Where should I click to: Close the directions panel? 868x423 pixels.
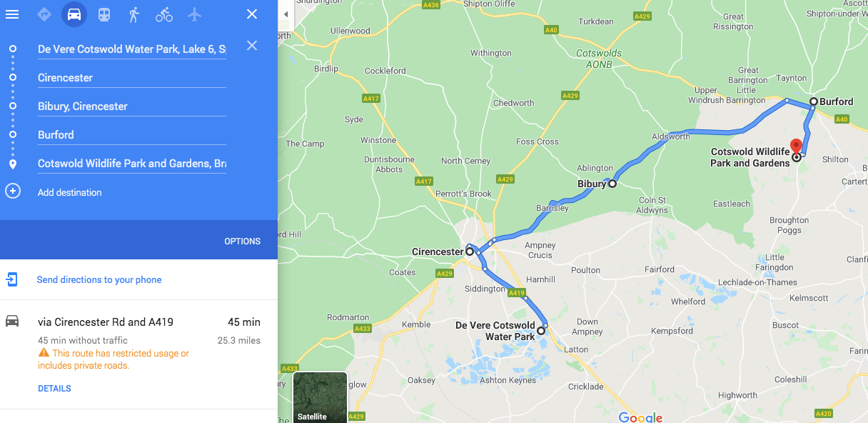click(x=251, y=14)
